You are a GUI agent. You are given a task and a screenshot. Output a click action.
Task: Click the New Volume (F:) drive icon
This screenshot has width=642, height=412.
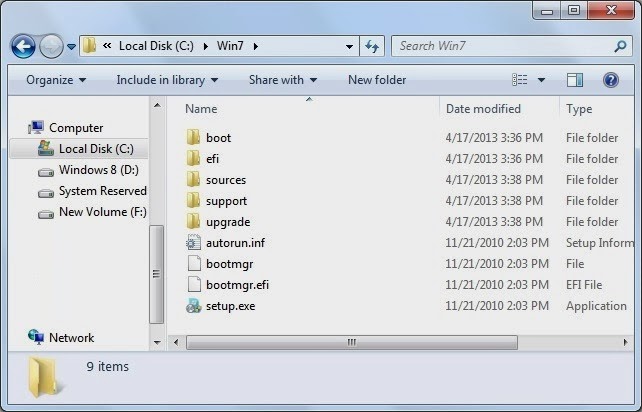[x=46, y=214]
